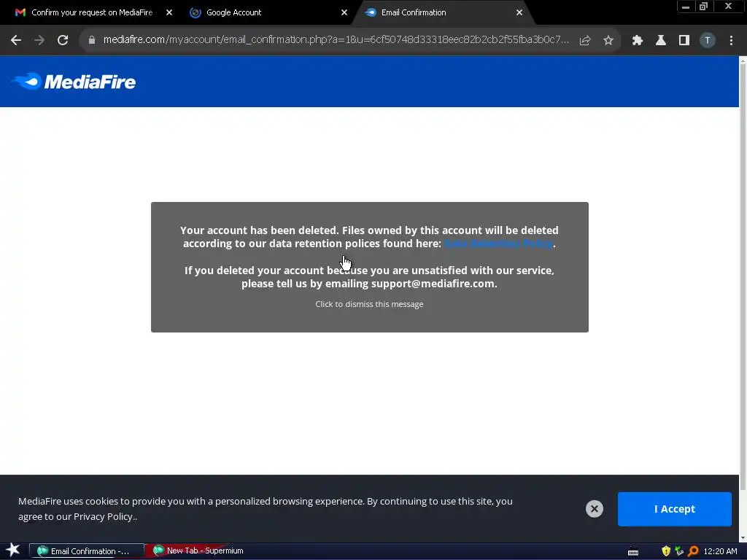Close the Google Account tab
This screenshot has height=560, width=747.
point(344,12)
